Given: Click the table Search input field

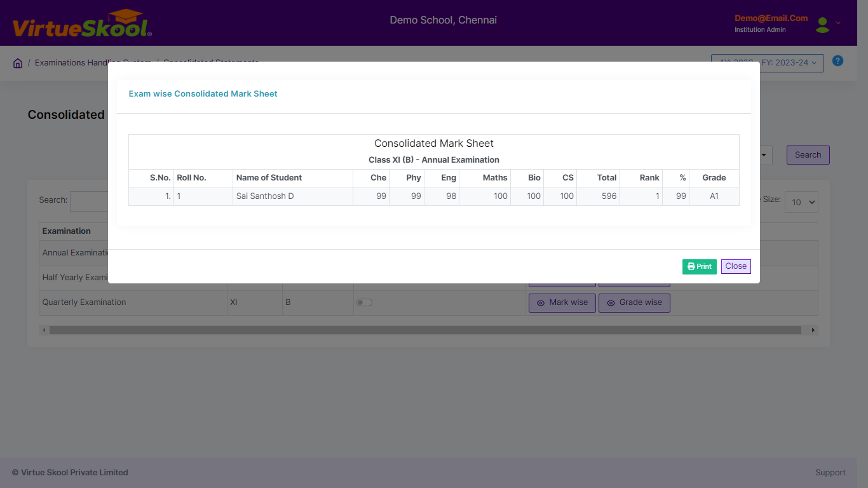Looking at the screenshot, I should click(89, 201).
